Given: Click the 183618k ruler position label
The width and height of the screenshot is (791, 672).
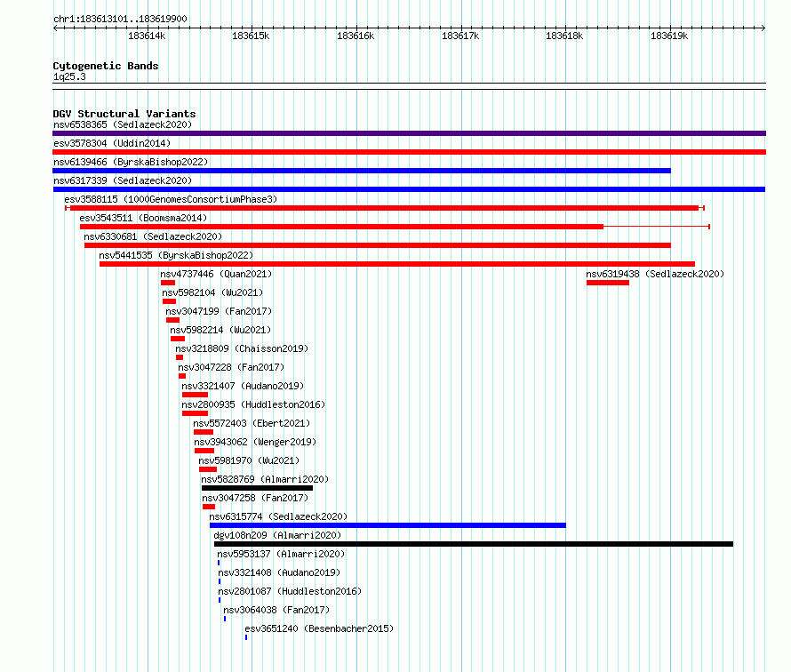Looking at the screenshot, I should [564, 36].
